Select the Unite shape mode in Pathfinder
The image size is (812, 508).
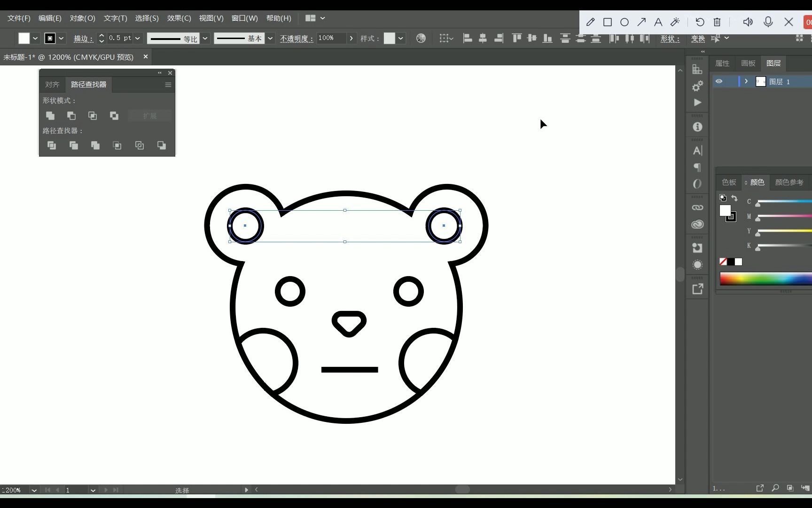[x=50, y=116]
